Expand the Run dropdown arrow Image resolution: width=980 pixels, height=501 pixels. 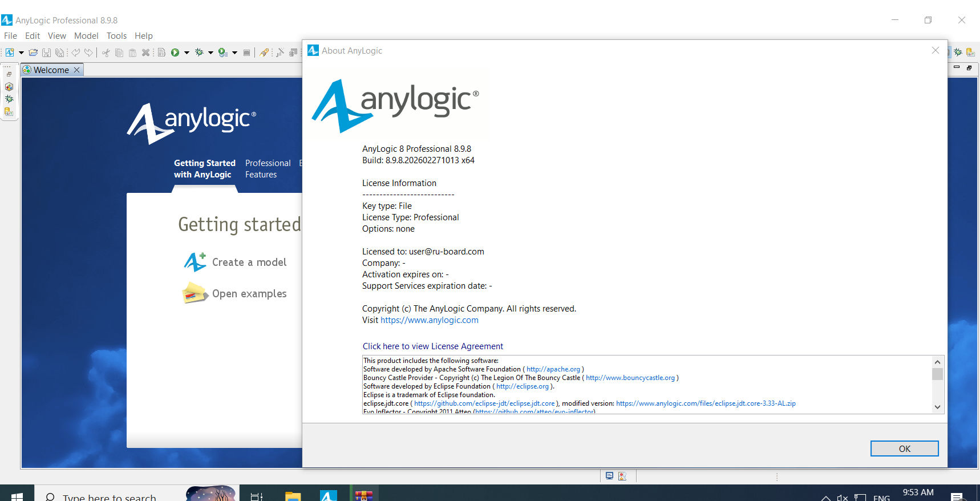tap(187, 52)
